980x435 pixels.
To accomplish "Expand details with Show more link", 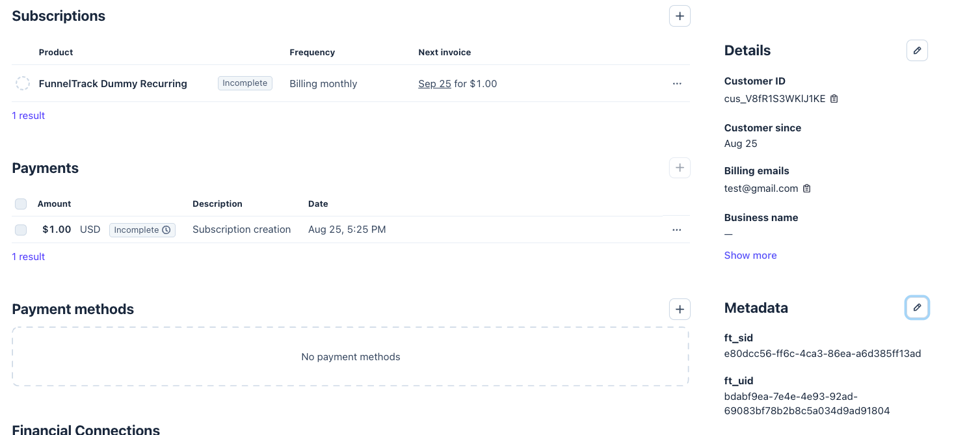I will point(750,256).
